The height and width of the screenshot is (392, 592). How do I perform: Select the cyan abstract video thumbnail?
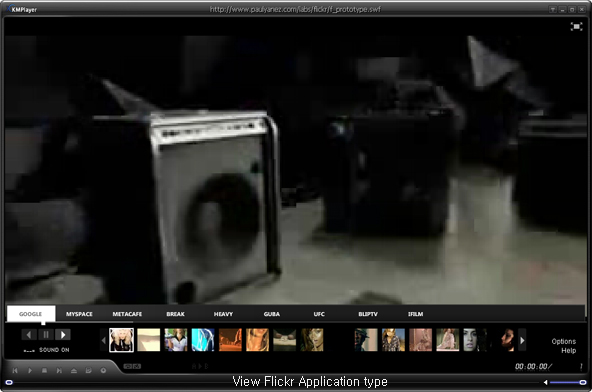(x=203, y=340)
